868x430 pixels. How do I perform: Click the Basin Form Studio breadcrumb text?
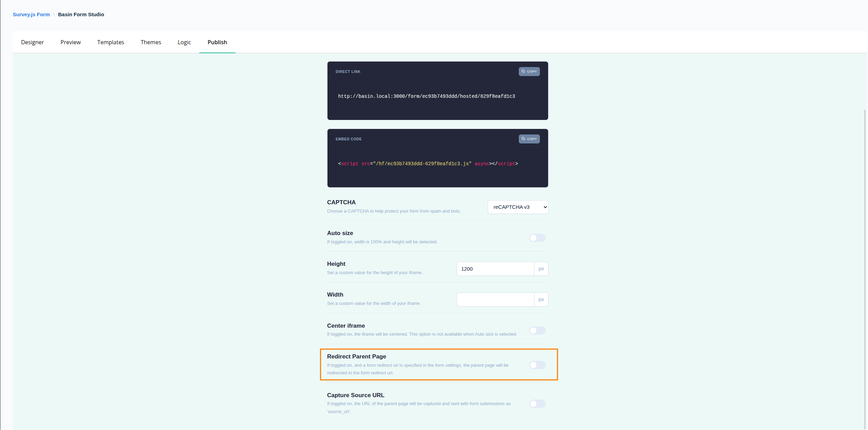[81, 15]
